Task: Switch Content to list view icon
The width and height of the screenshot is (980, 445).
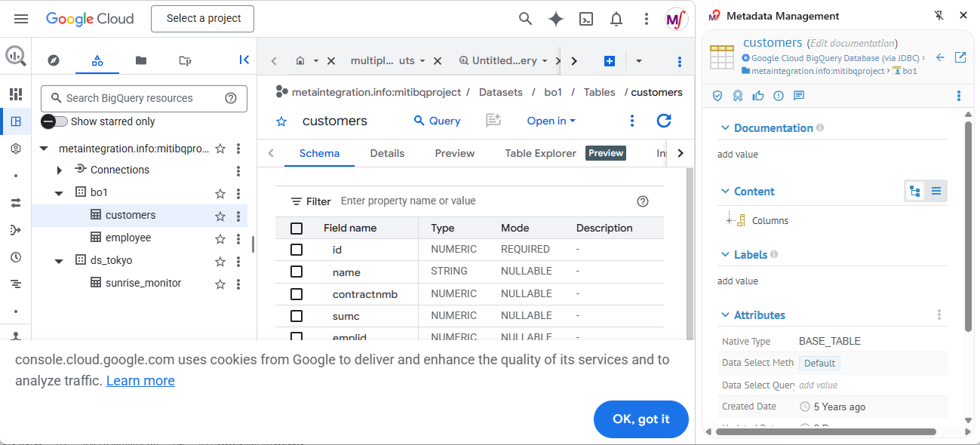Action: (x=936, y=192)
